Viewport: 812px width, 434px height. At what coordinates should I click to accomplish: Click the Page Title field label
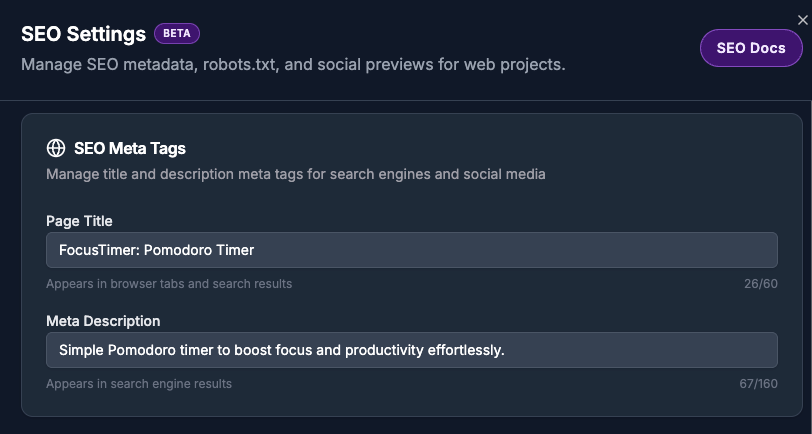[79, 220]
